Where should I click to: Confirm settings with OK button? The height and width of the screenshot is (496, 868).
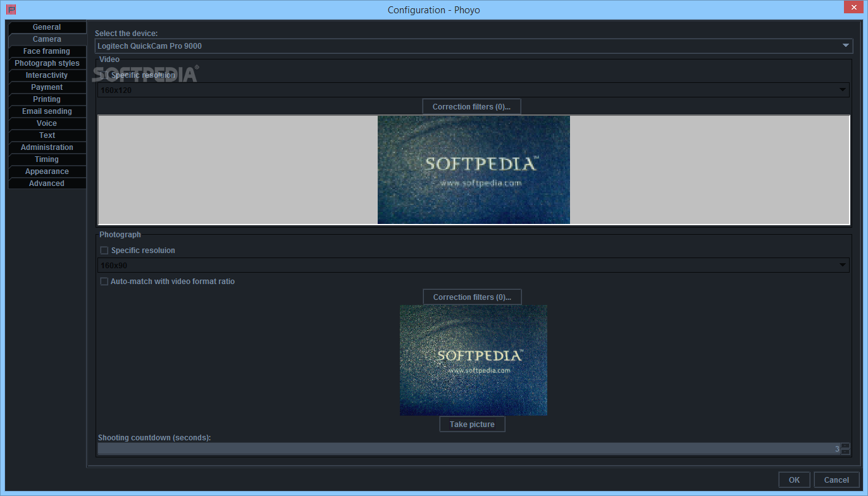[794, 480]
